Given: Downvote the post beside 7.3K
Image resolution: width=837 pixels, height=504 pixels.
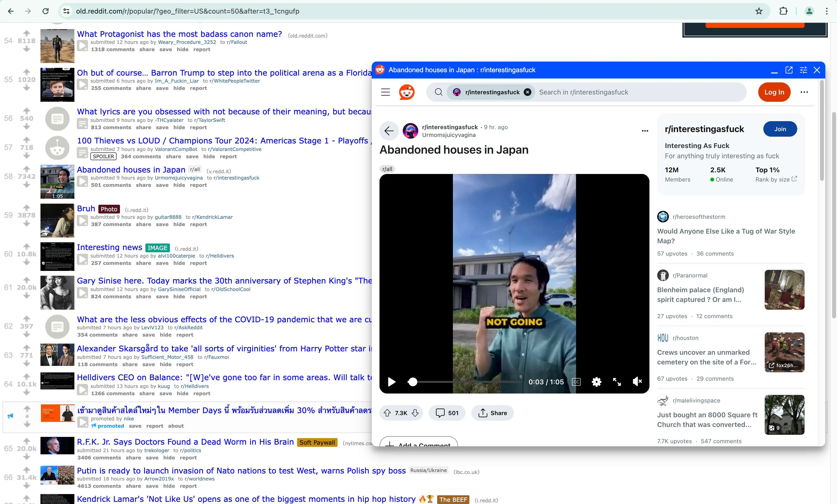Looking at the screenshot, I should coord(415,413).
